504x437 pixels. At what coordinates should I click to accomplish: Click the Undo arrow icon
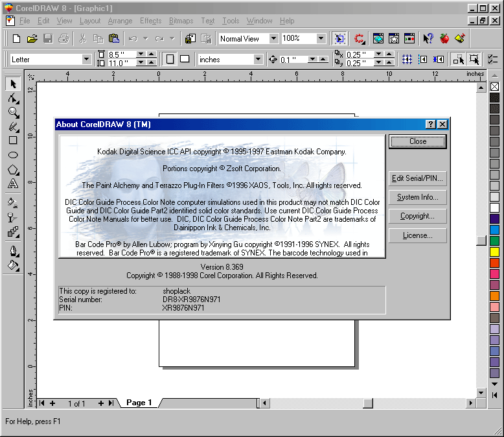133,39
